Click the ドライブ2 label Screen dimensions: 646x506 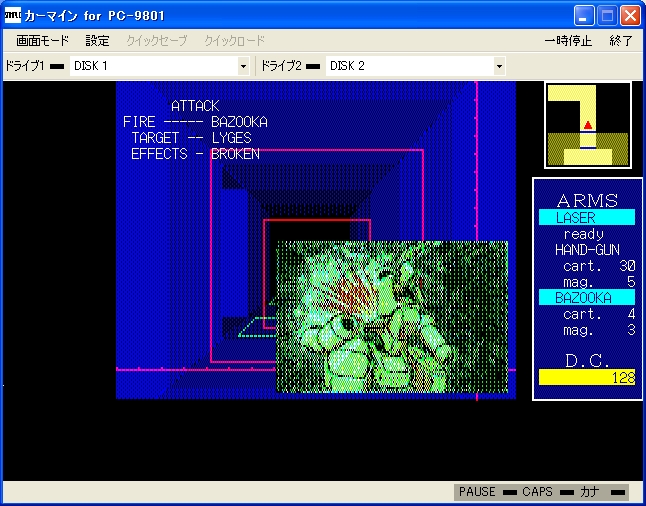281,66
